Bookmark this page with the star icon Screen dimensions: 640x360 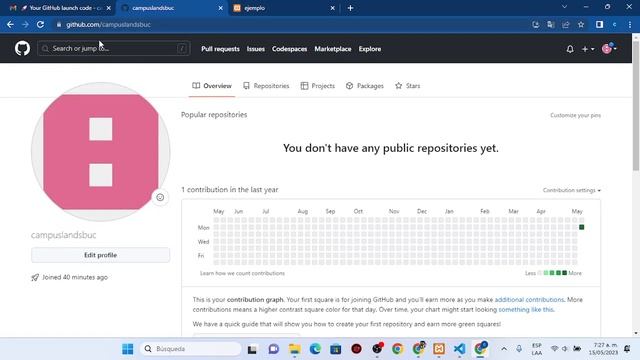tap(581, 24)
